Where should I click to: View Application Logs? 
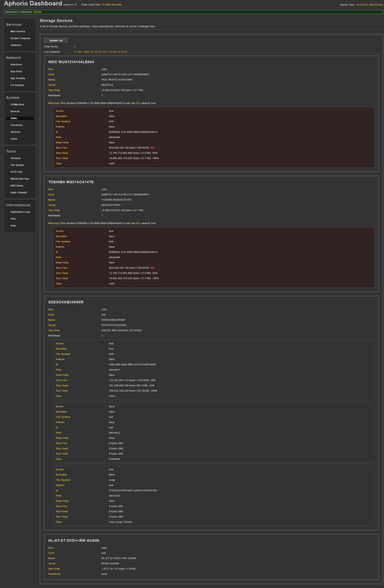click(x=20, y=212)
